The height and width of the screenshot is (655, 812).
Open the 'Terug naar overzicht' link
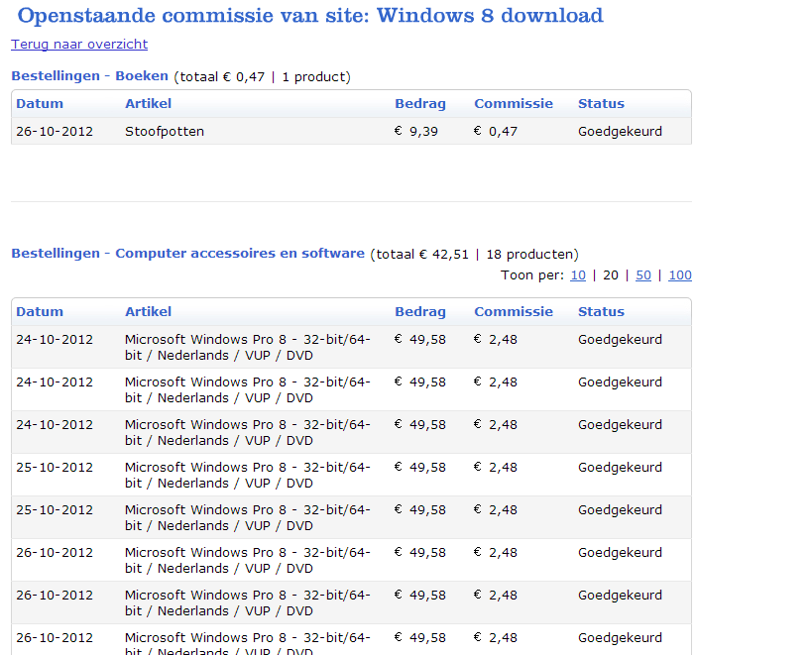pyautogui.click(x=79, y=45)
